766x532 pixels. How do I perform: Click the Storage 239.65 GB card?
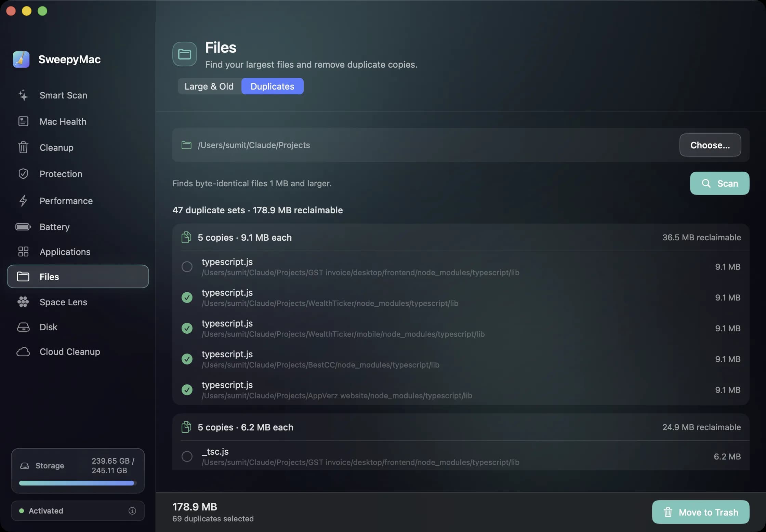(x=78, y=471)
